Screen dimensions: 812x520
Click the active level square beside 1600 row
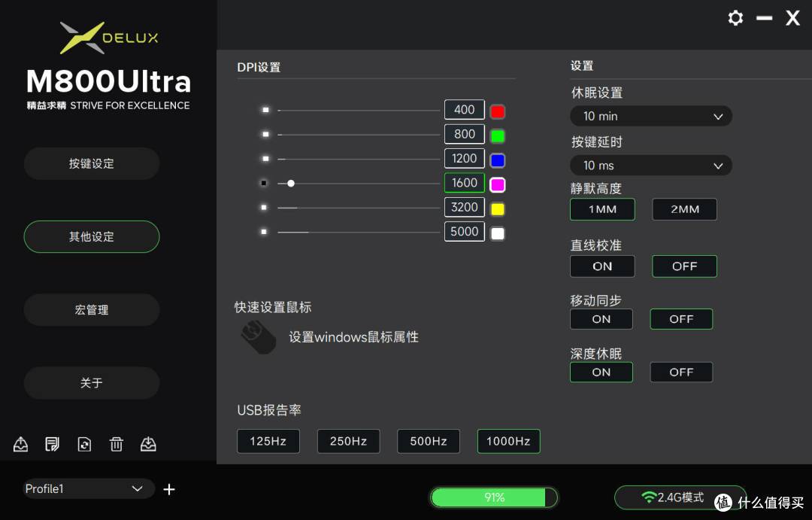264,183
